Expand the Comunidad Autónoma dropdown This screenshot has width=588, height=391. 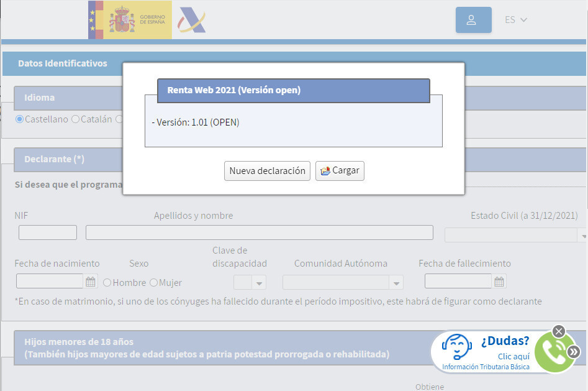click(396, 283)
